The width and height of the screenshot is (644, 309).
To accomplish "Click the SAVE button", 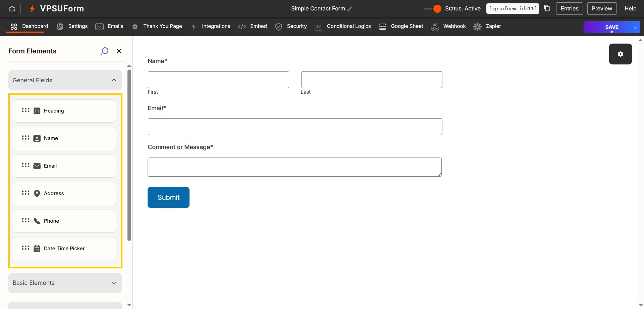I will coord(611,27).
